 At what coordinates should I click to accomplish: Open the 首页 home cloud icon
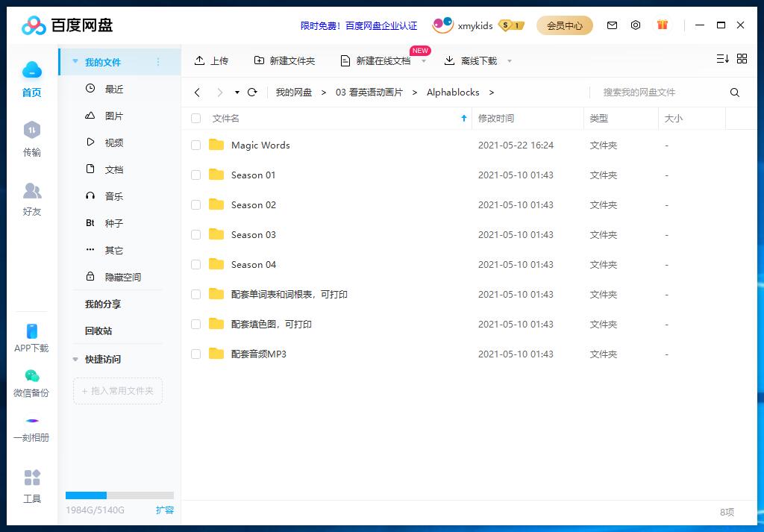pos(31,71)
